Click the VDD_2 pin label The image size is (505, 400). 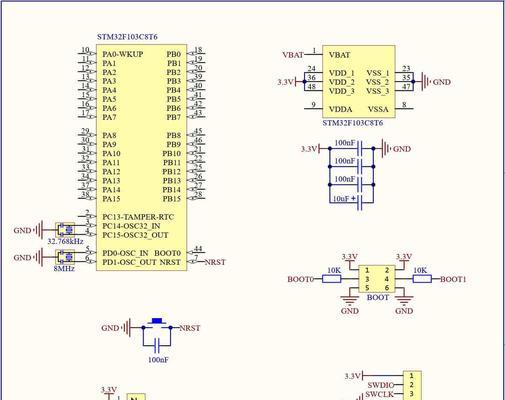(342, 82)
